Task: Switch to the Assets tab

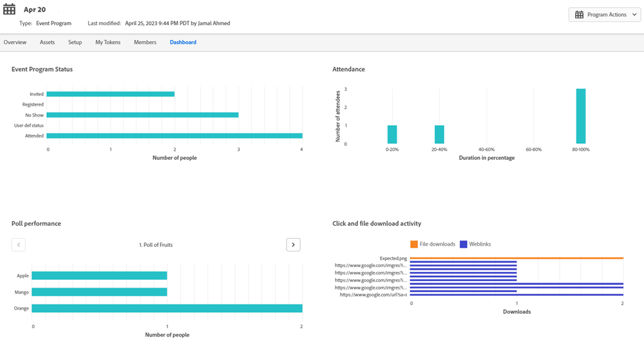Action: point(47,43)
